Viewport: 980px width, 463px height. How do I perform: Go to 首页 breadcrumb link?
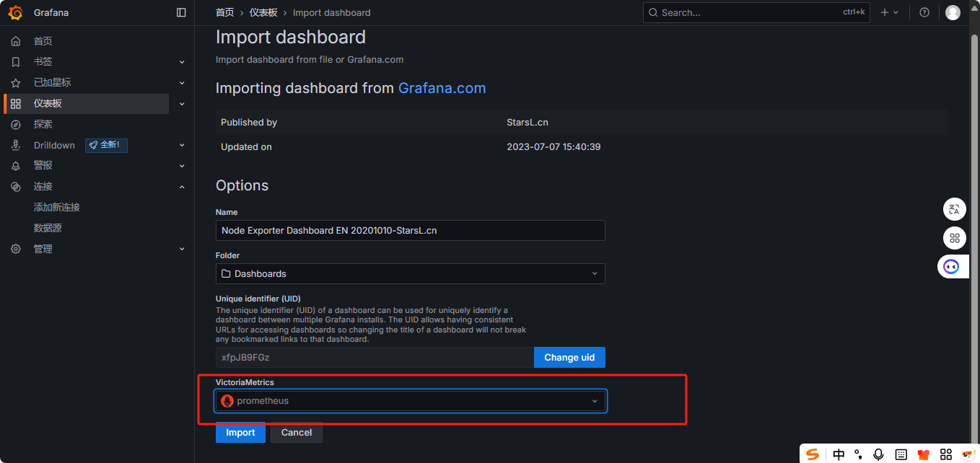click(x=225, y=12)
